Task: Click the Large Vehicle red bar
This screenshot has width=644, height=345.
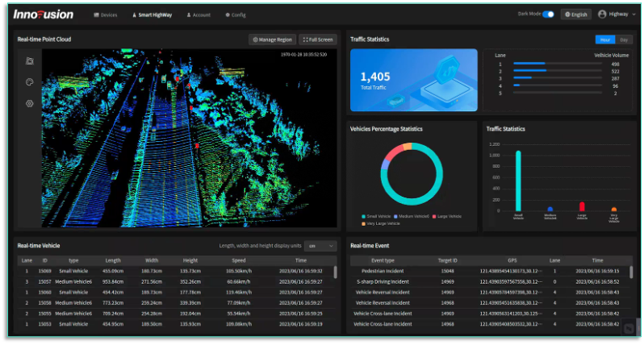Action: [x=582, y=206]
